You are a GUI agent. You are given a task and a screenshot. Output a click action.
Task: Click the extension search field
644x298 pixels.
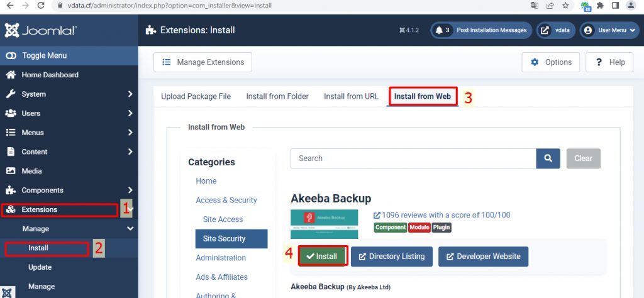point(413,158)
